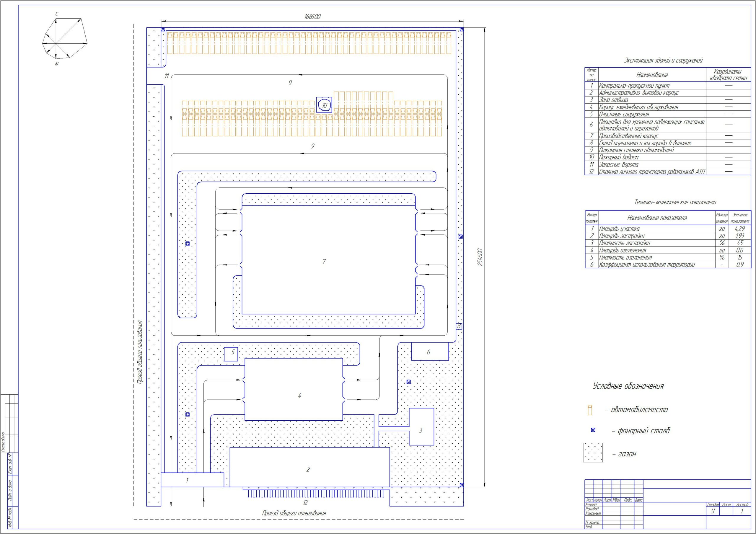Select horizontal 'Проезд общего пользования' label at bottom

click(294, 513)
